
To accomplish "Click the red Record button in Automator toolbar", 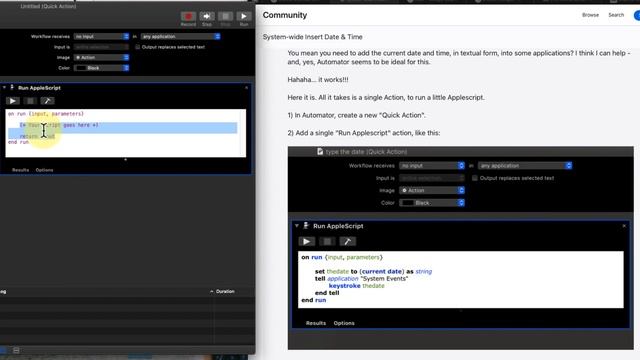I will point(188,16).
